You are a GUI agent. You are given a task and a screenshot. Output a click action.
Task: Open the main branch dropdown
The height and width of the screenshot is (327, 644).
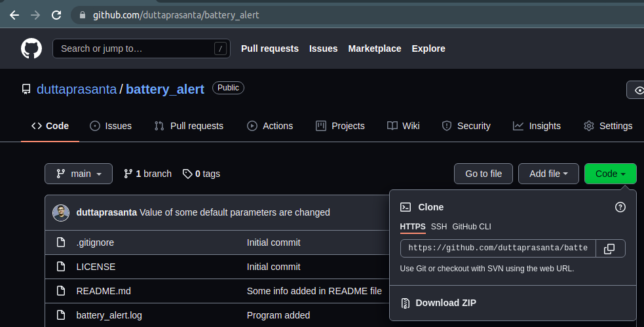pos(79,174)
